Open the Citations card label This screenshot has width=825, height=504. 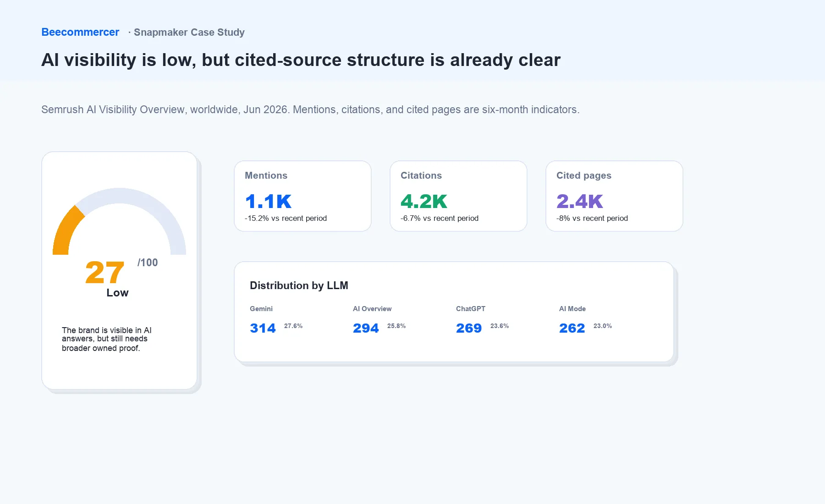pos(421,175)
